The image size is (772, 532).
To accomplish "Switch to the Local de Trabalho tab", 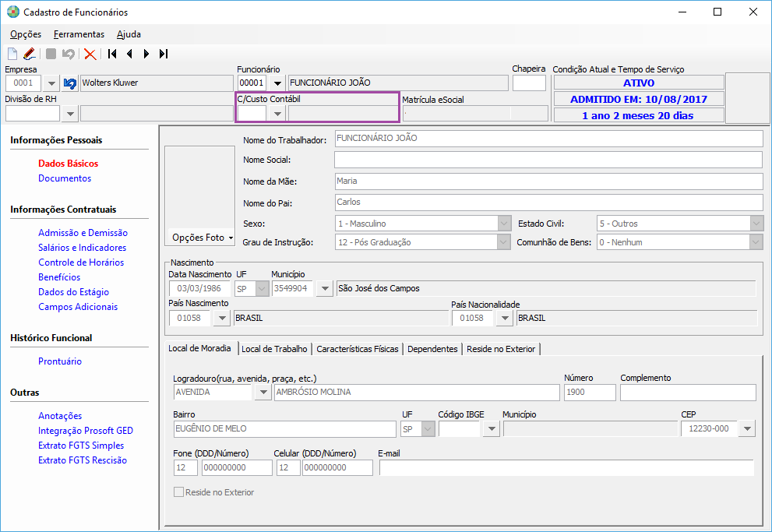I will pos(274,349).
